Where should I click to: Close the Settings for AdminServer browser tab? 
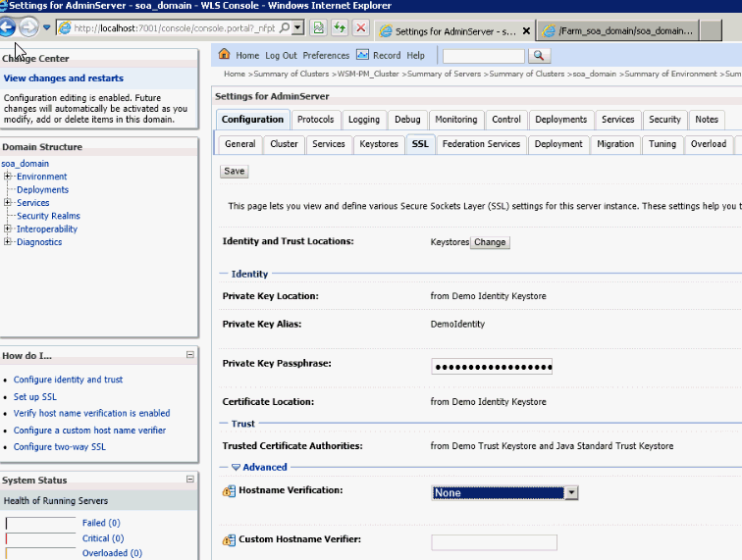(x=526, y=30)
